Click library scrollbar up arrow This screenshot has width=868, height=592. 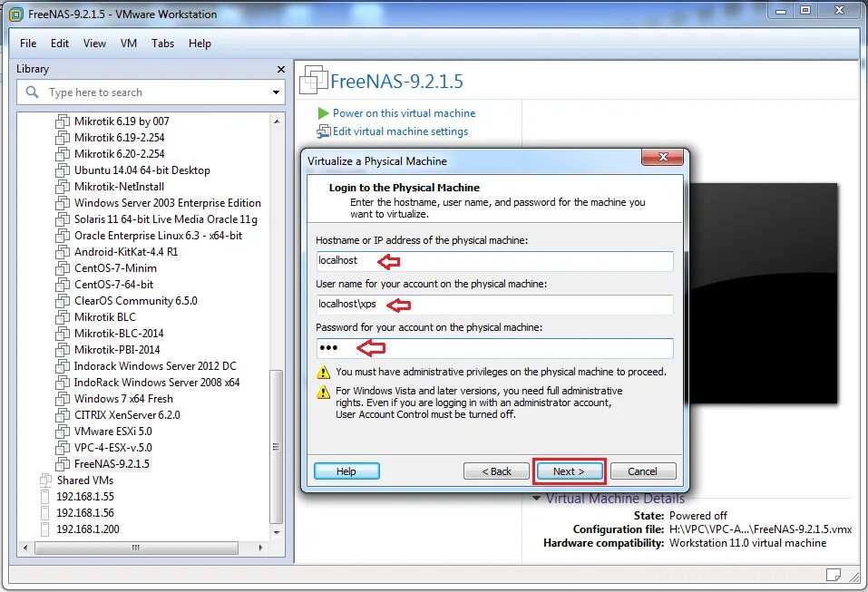click(277, 121)
